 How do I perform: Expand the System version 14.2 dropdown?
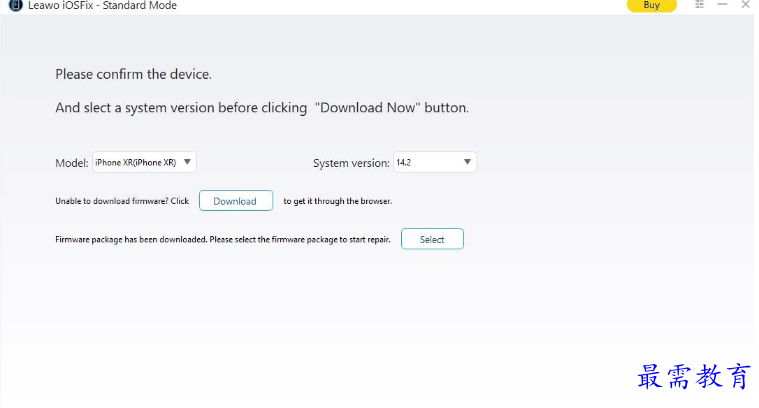point(435,162)
